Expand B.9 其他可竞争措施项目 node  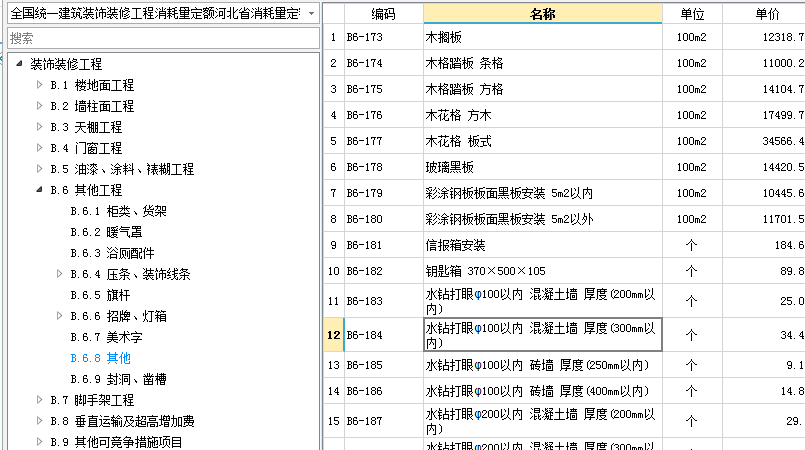tap(40, 442)
